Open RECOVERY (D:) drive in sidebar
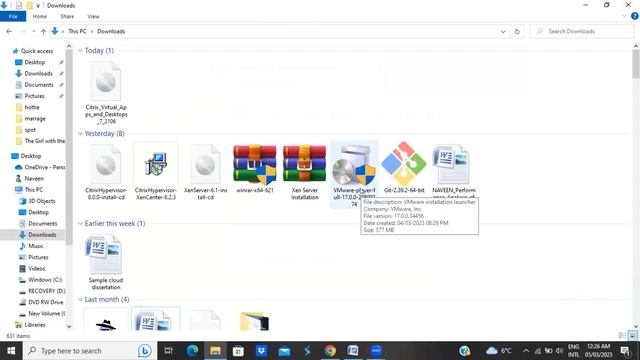Viewport: 640px width, 360px height. pos(47,291)
